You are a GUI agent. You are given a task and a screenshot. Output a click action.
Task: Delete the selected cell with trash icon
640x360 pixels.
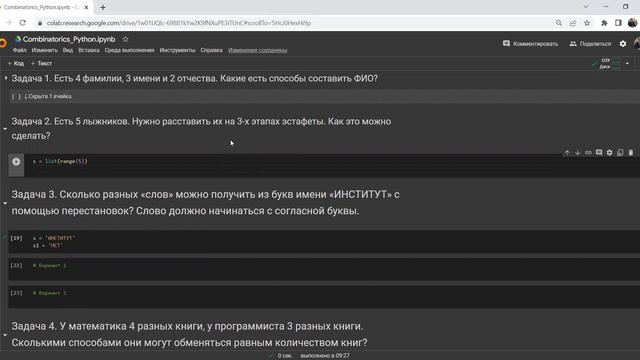click(x=631, y=153)
